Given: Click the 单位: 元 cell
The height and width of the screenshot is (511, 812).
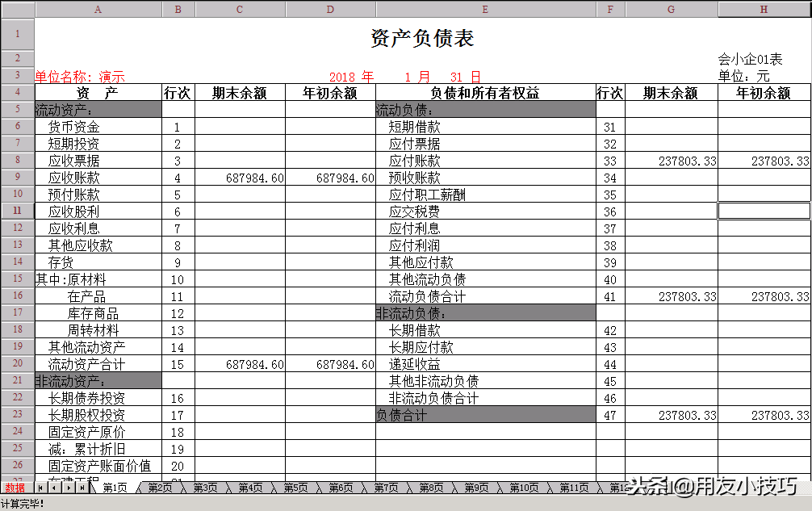Looking at the screenshot, I should coord(743,76).
